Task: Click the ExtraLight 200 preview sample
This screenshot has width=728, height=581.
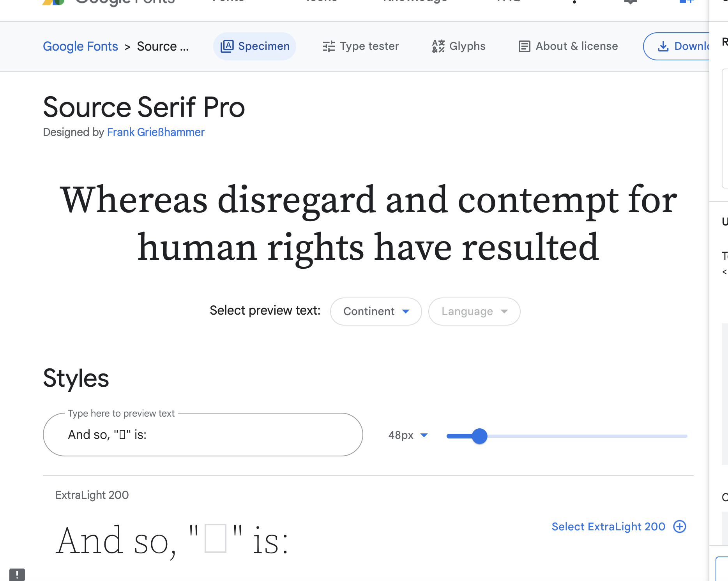Action: coord(172,541)
